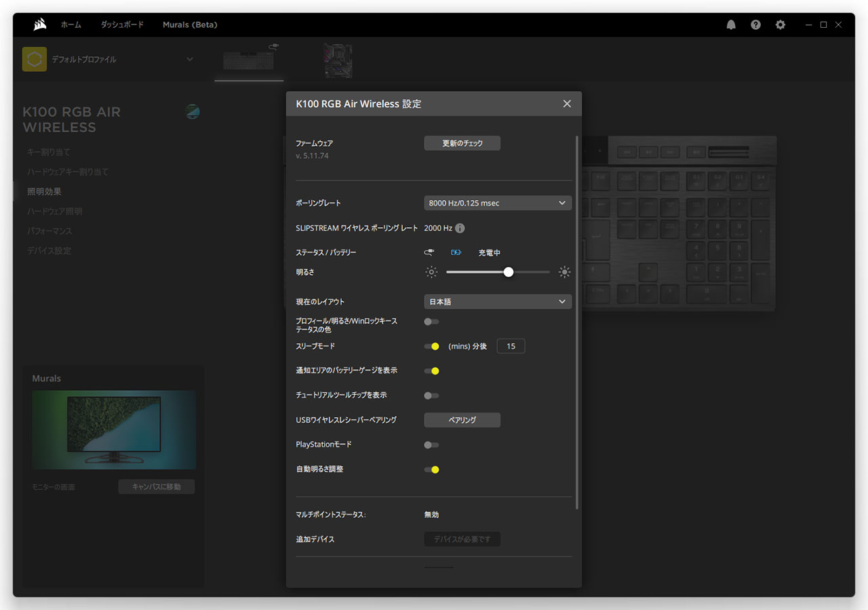The image size is (868, 610).
Task: Open the ポーリングレート dropdown
Action: pyautogui.click(x=498, y=203)
